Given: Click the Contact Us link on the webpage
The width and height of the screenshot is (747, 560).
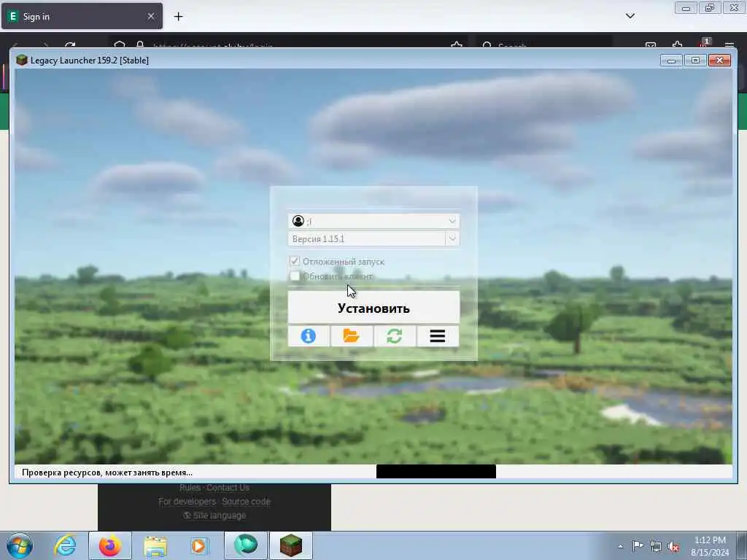Looking at the screenshot, I should click(228, 488).
